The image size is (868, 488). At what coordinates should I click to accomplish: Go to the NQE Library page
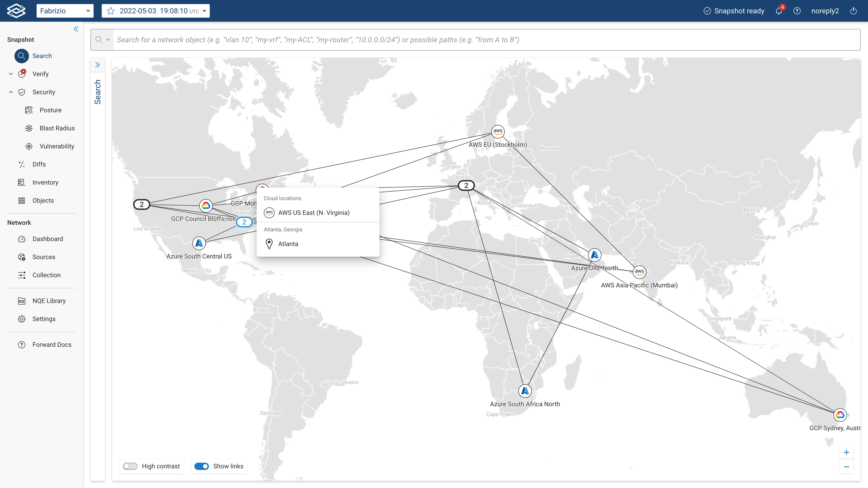point(49,301)
